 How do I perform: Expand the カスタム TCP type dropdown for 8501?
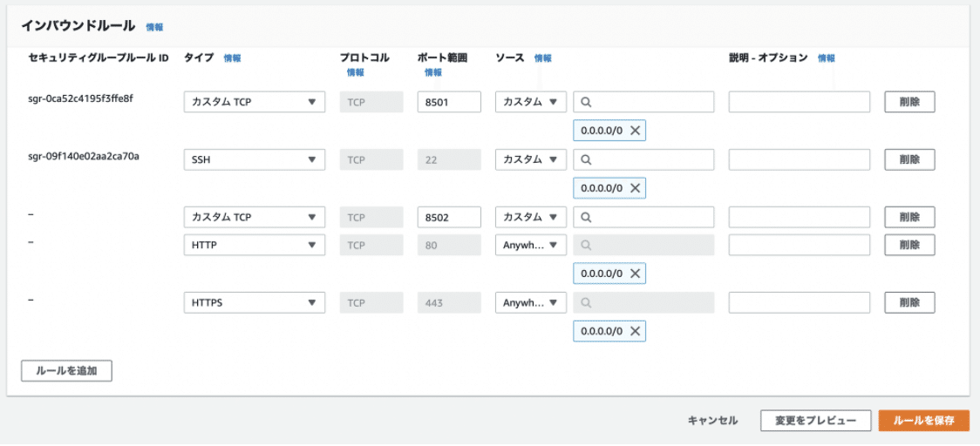tap(255, 102)
